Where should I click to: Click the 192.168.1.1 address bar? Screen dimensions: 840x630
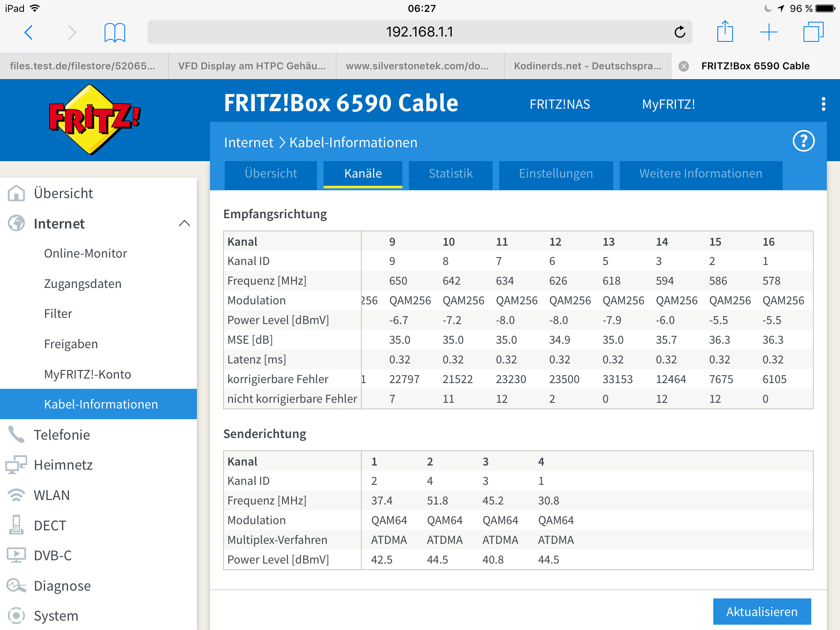pos(420,32)
